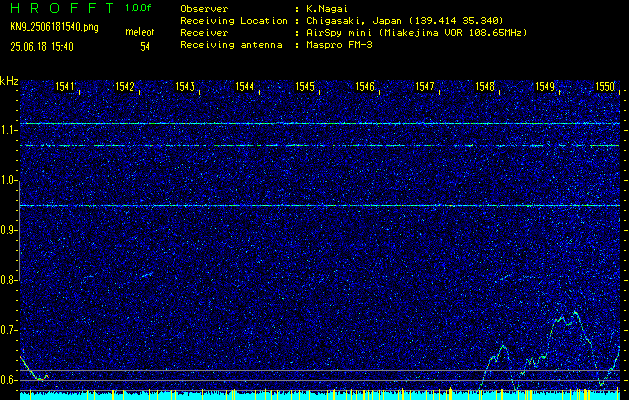Select the file name KN9_2506181540.png
The height and width of the screenshot is (400, 629).
(x=54, y=28)
